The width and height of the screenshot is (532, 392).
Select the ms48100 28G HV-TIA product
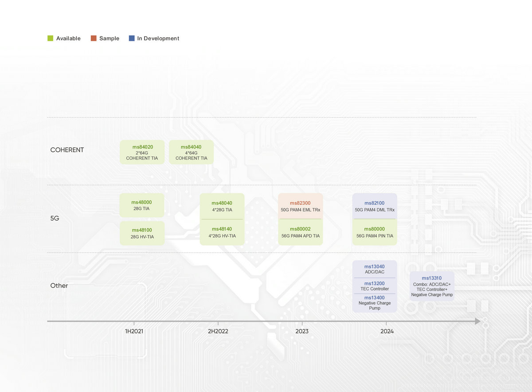pyautogui.click(x=142, y=233)
